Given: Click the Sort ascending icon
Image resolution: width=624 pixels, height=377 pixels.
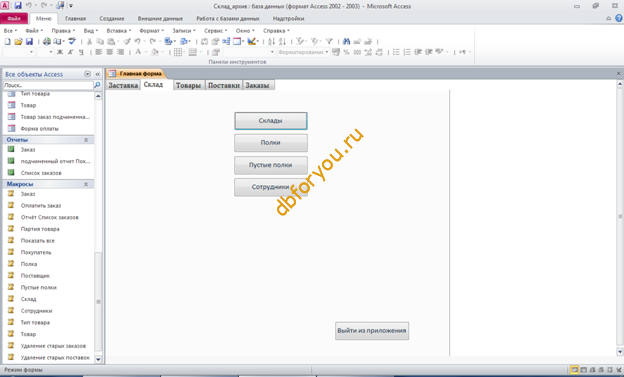Looking at the screenshot, I should tap(271, 41).
